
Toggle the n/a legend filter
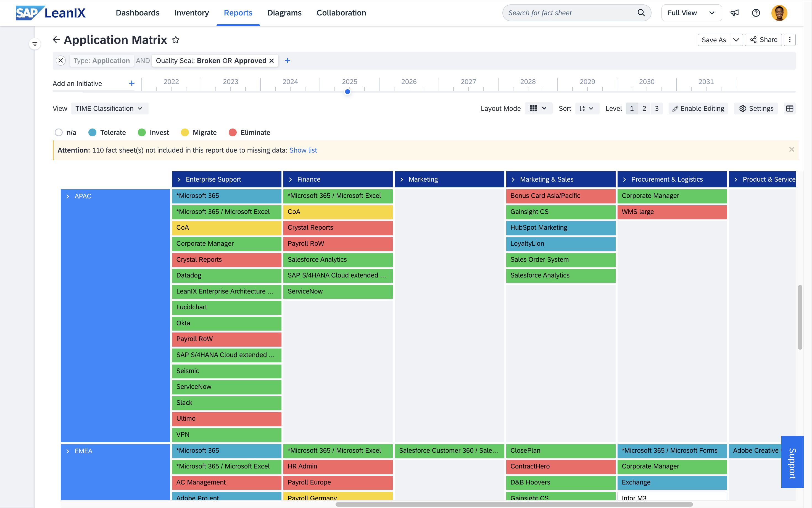coord(59,132)
